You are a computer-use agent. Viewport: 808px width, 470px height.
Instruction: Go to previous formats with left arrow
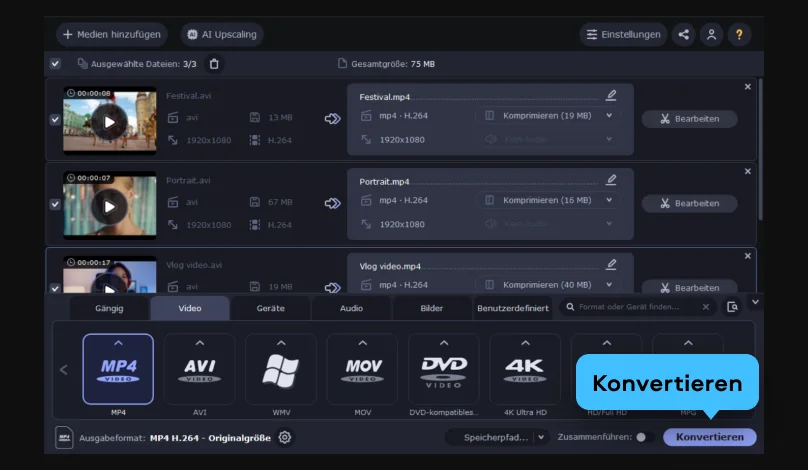coord(64,370)
